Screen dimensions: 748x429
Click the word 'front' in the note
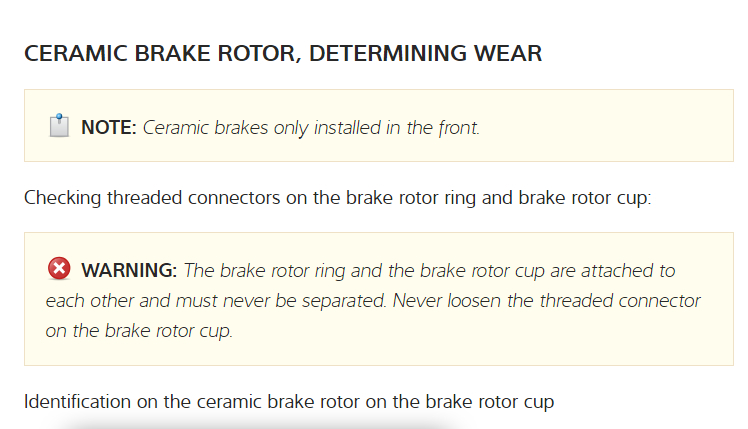(455, 128)
